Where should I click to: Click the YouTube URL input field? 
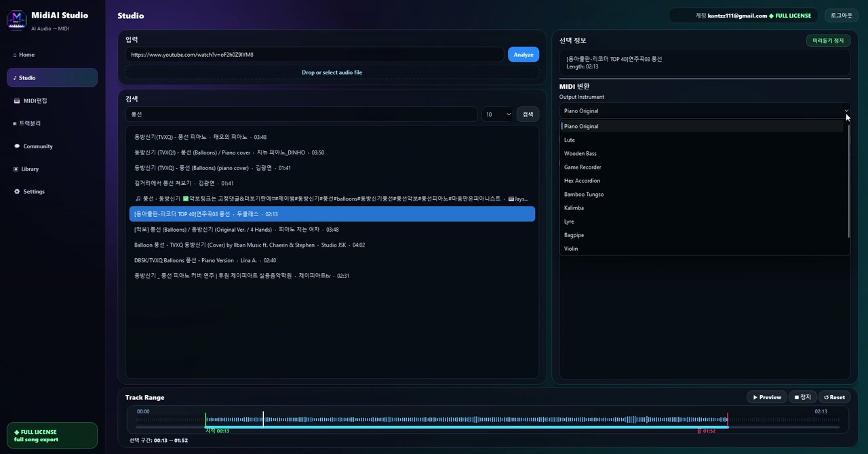point(315,54)
